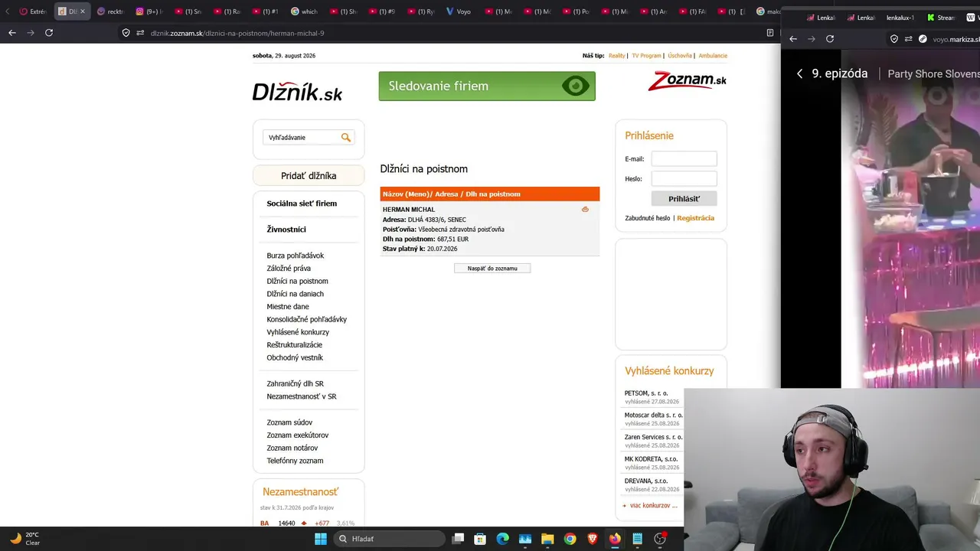Switch to Firefox on the taskbar

(x=615, y=539)
